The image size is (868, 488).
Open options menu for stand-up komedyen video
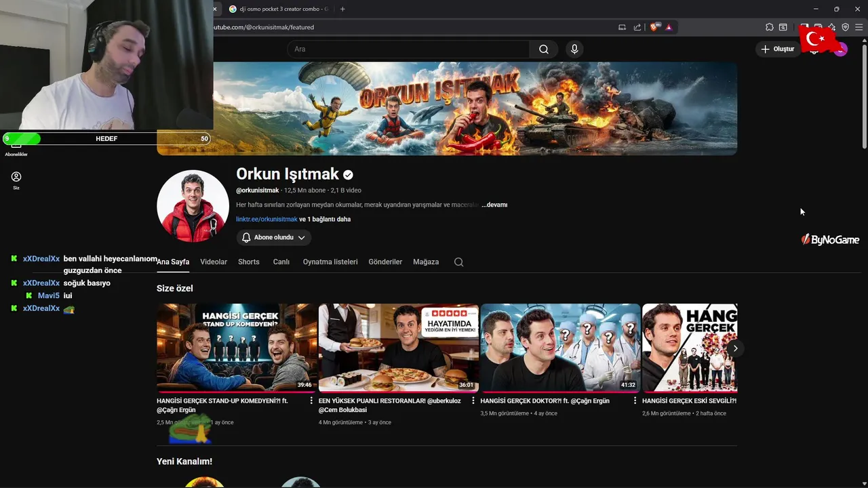pos(311,401)
